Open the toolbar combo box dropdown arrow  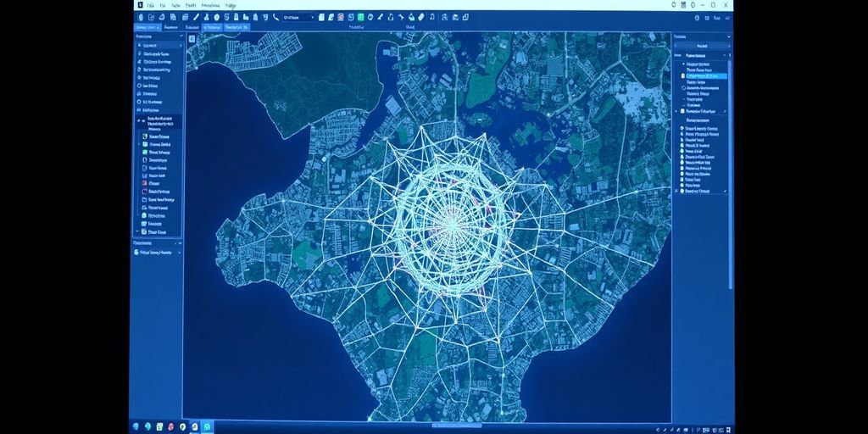pyautogui.click(x=312, y=17)
